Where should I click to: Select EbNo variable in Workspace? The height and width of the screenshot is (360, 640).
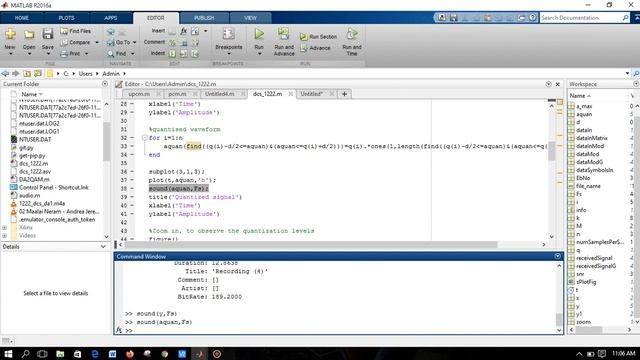pyautogui.click(x=583, y=178)
